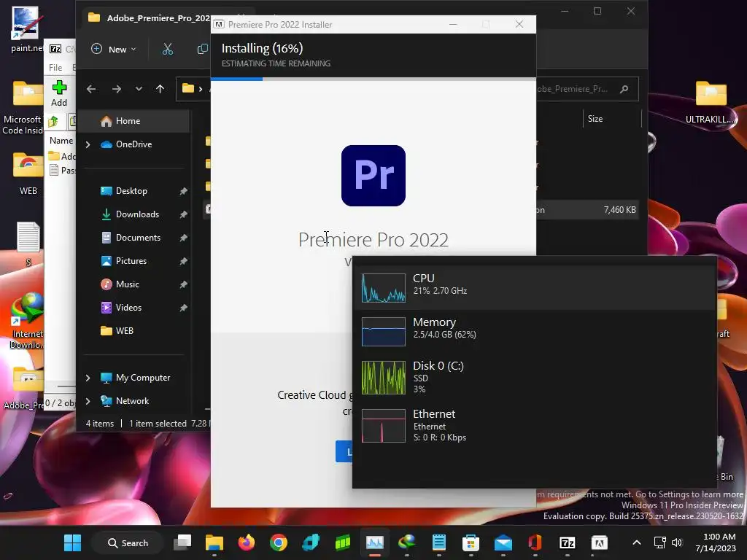Open the ULTRAKILL folder on desktop
Screen dimensions: 747x560
tap(711, 102)
